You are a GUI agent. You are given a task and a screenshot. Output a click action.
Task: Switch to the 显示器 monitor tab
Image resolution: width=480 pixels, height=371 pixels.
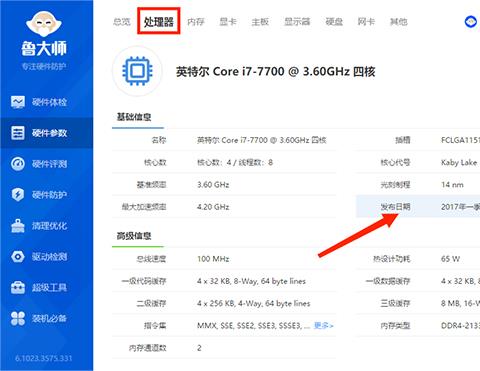tap(297, 22)
